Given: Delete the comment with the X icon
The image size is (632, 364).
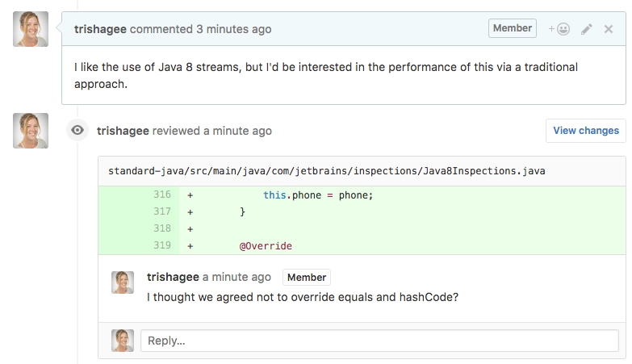Looking at the screenshot, I should click(609, 29).
